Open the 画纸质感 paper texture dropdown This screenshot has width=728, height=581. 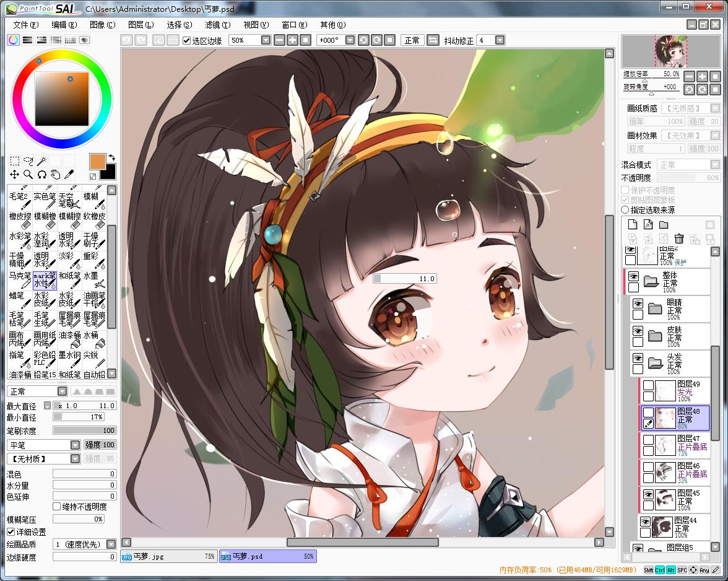(x=715, y=108)
